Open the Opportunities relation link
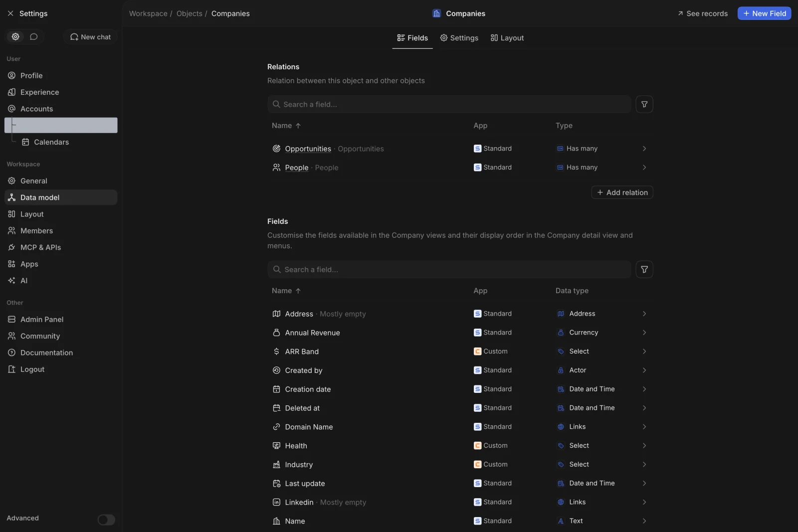The image size is (798, 532). 308,149
